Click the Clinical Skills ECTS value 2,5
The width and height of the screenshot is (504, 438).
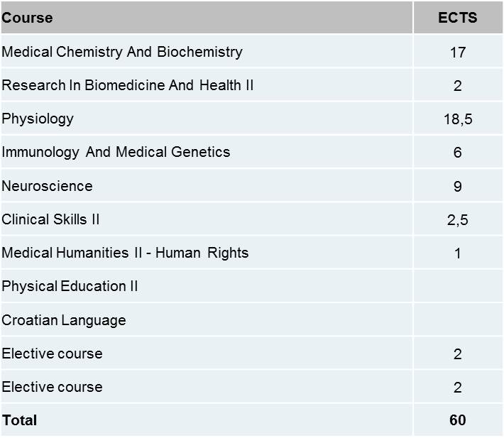458,220
